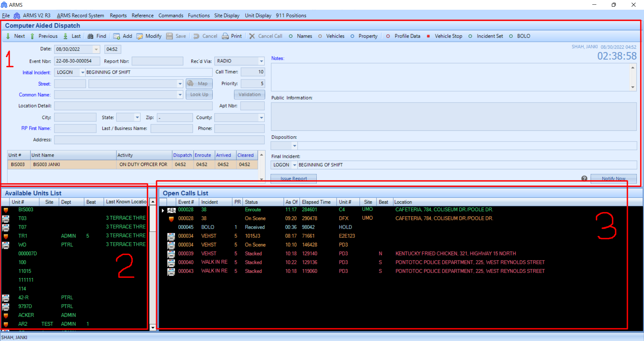Image resolution: width=644 pixels, height=341 pixels.
Task: Click the help question mark icon
Action: [x=584, y=178]
